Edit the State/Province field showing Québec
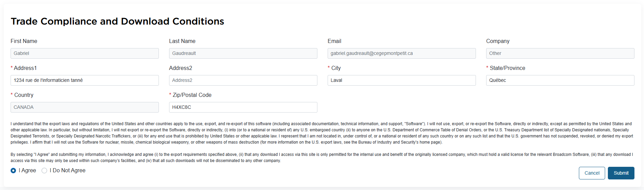644x190 pixels. [560, 80]
